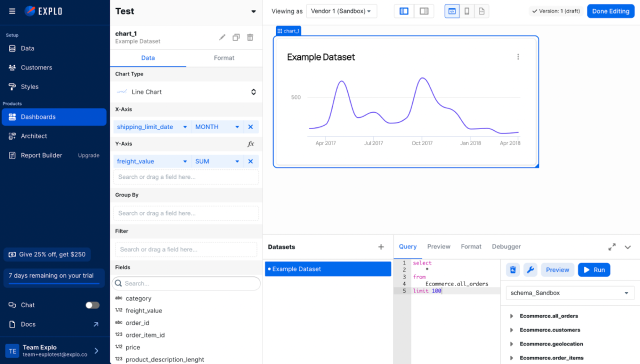Add a new dataset with plus icon

381,247
